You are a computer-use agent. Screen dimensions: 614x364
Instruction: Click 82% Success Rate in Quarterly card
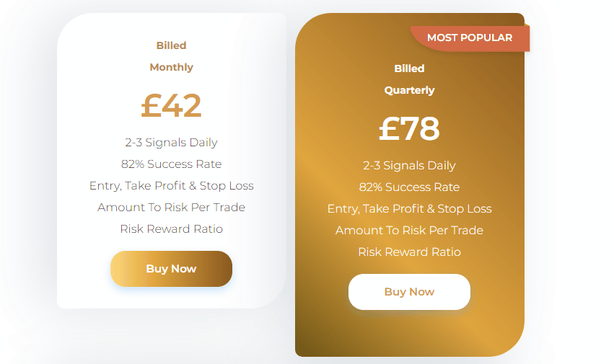[409, 187]
